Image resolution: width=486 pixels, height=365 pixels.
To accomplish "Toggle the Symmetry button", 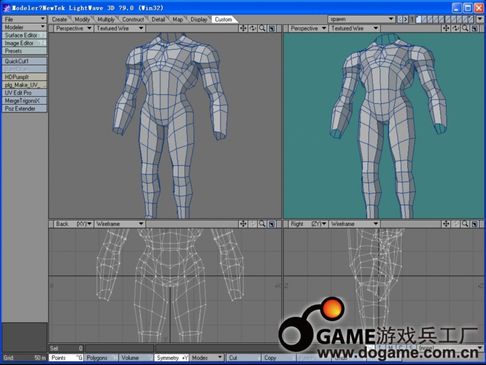I will [x=172, y=358].
